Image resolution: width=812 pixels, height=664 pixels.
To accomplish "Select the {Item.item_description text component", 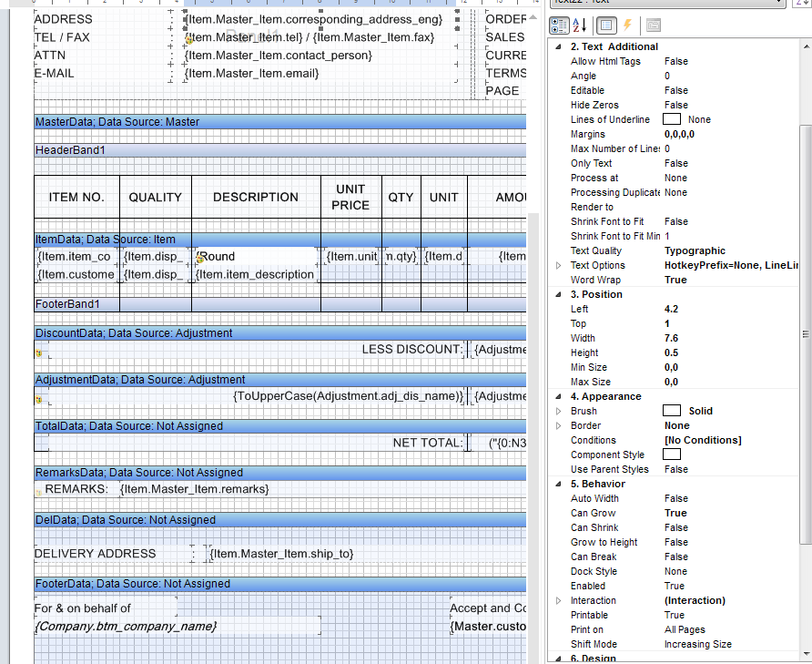I will pos(255,275).
